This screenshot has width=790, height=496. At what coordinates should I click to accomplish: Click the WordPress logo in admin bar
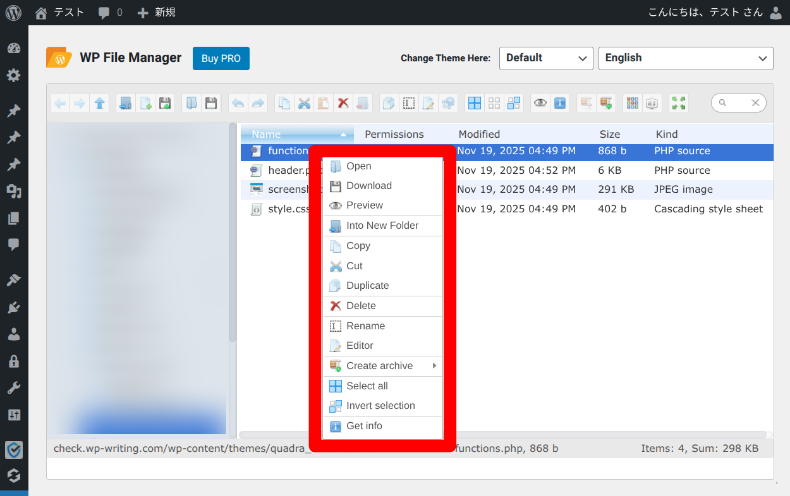[x=14, y=13]
